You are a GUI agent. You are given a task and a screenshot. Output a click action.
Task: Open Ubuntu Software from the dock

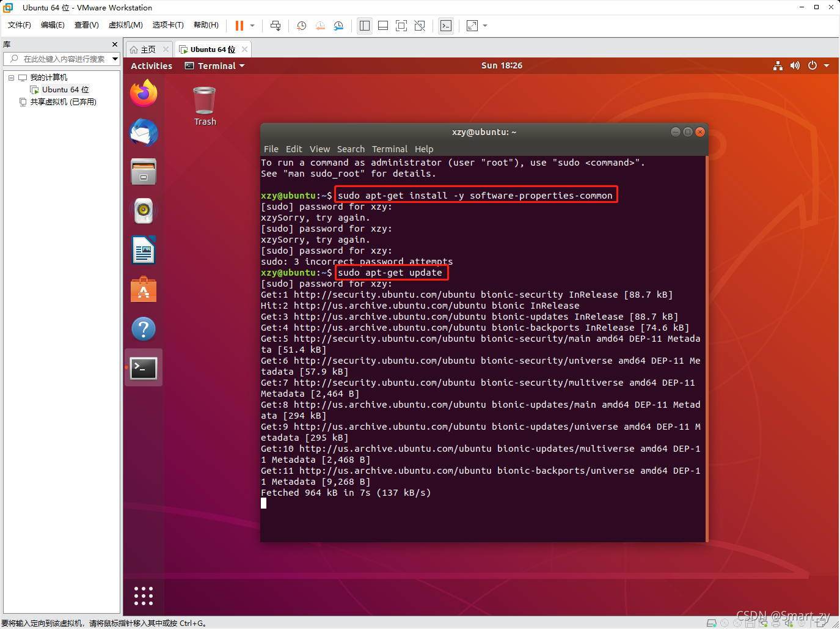pos(144,289)
